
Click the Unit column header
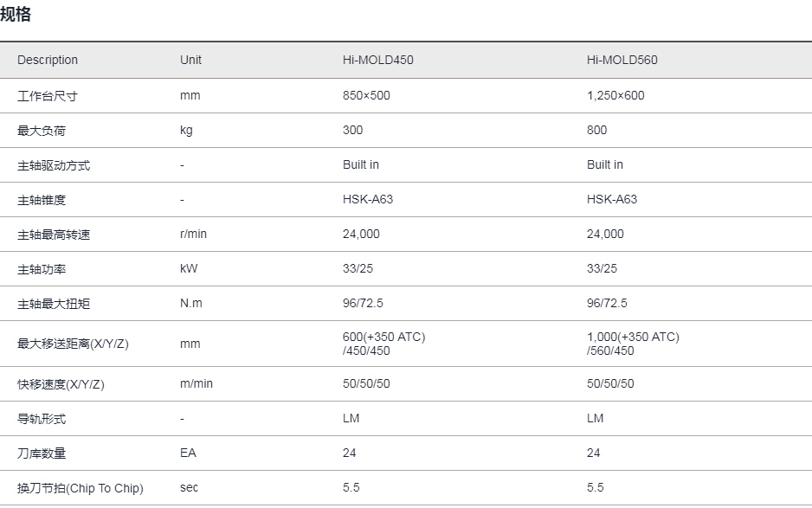pos(190,60)
